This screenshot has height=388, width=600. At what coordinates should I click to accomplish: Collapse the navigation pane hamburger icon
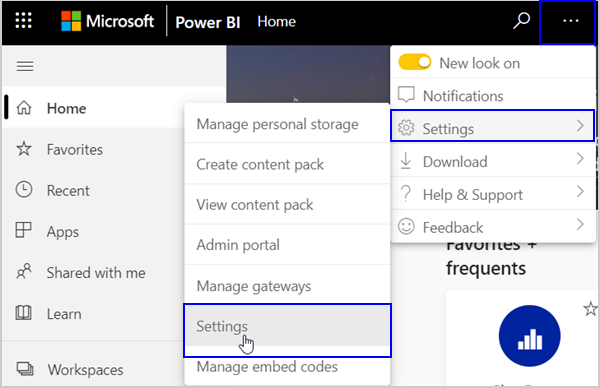[25, 66]
